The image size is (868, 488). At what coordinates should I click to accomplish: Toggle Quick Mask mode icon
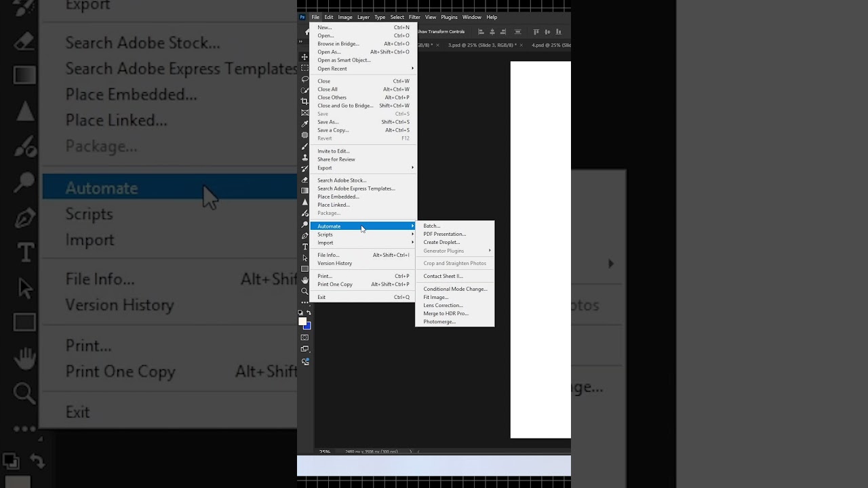coord(304,338)
